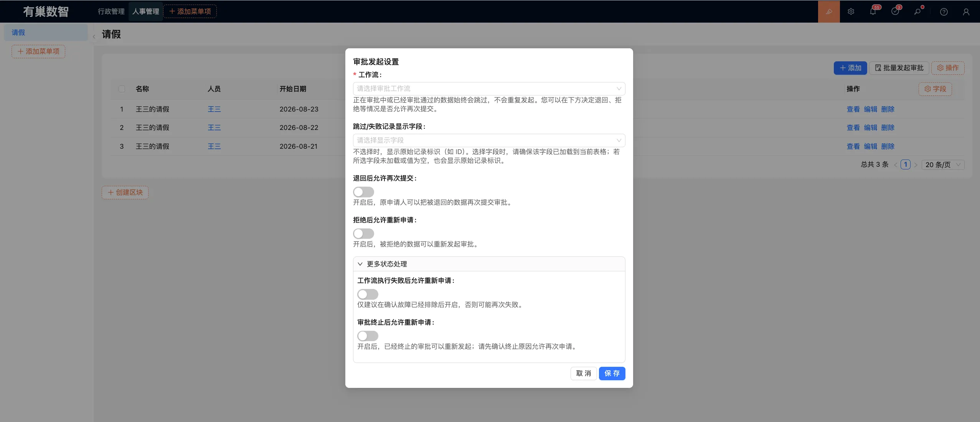Click the plugin pin icon in top bar

tap(917, 11)
